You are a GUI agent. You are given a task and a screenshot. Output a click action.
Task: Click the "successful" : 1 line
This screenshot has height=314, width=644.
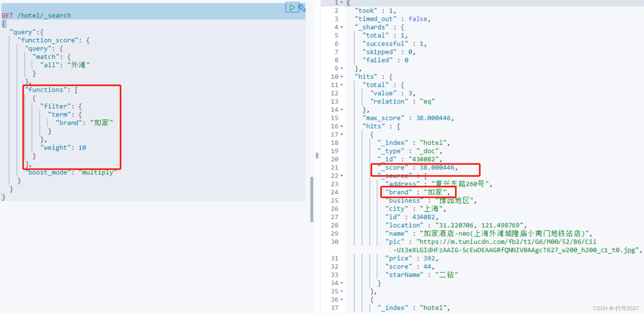[394, 44]
